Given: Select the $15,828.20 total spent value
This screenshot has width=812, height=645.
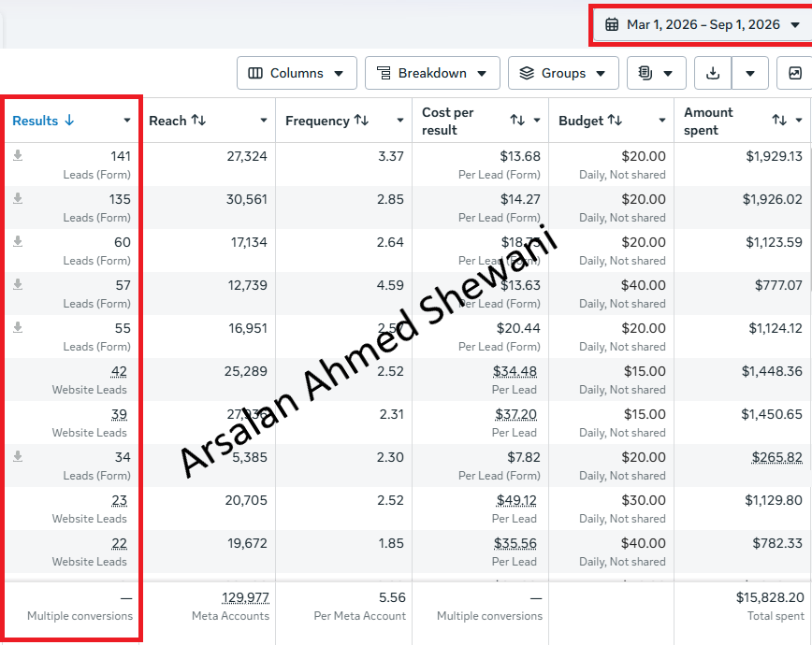Looking at the screenshot, I should point(770,598).
